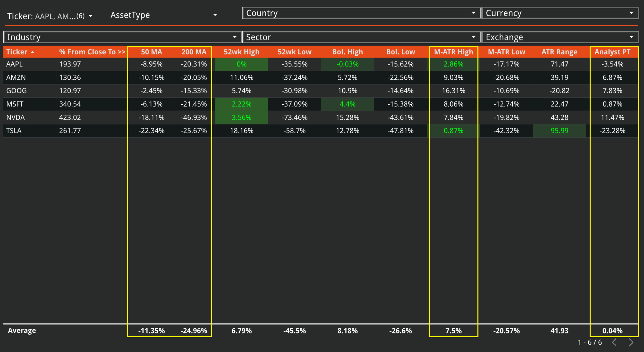Screen dimensions: 644x352
Task: Click the previous page arrow
Action: point(614,342)
